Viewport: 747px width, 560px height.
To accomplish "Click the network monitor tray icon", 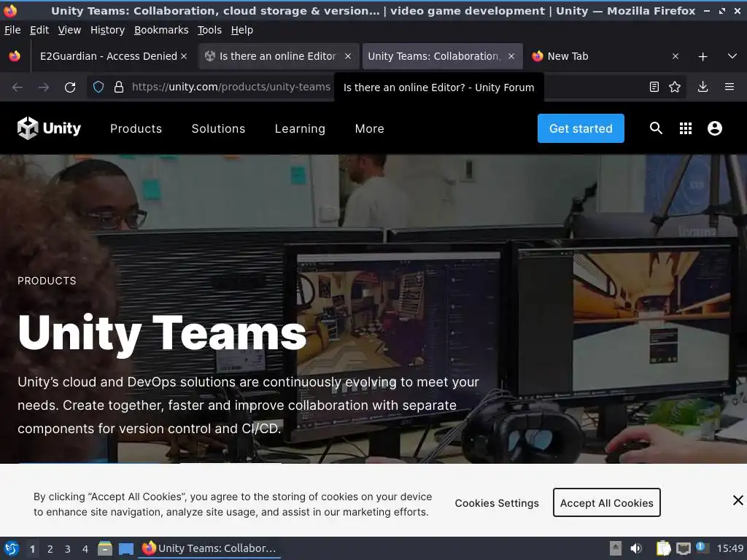I will tap(683, 548).
